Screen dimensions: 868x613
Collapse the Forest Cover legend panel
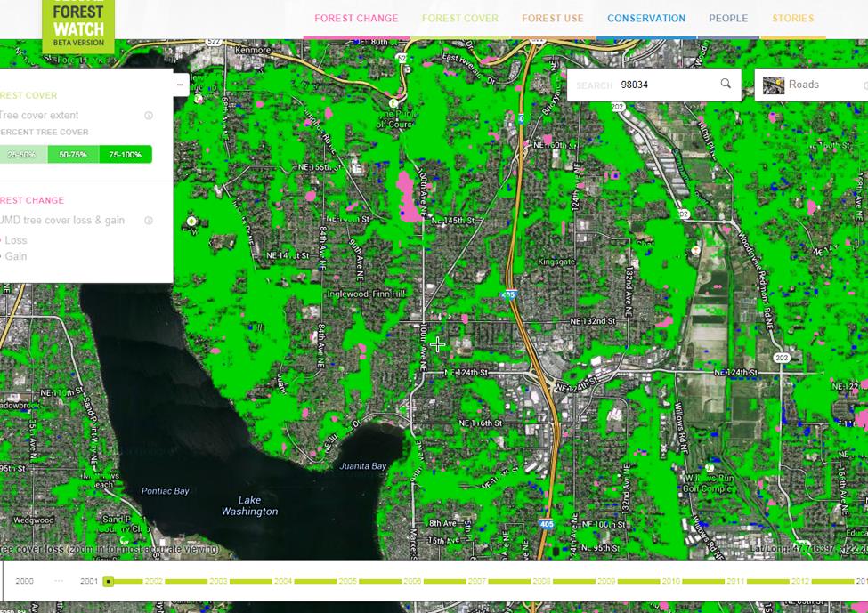point(180,85)
